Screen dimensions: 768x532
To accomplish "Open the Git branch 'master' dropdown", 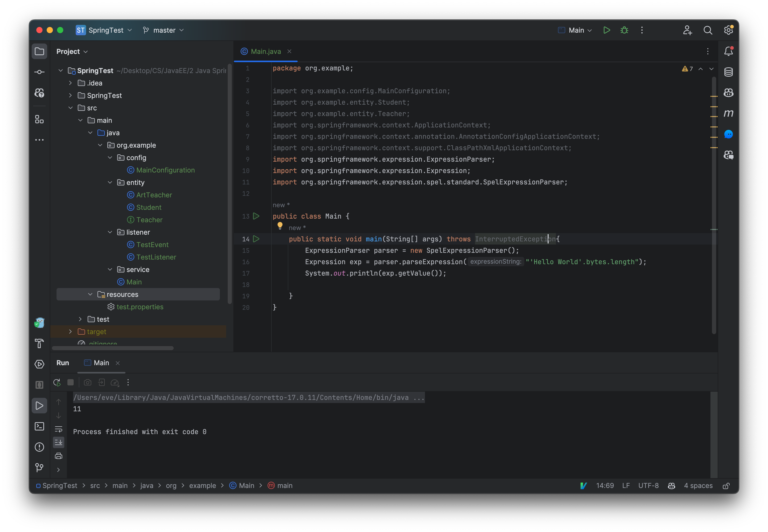I will pyautogui.click(x=165, y=30).
